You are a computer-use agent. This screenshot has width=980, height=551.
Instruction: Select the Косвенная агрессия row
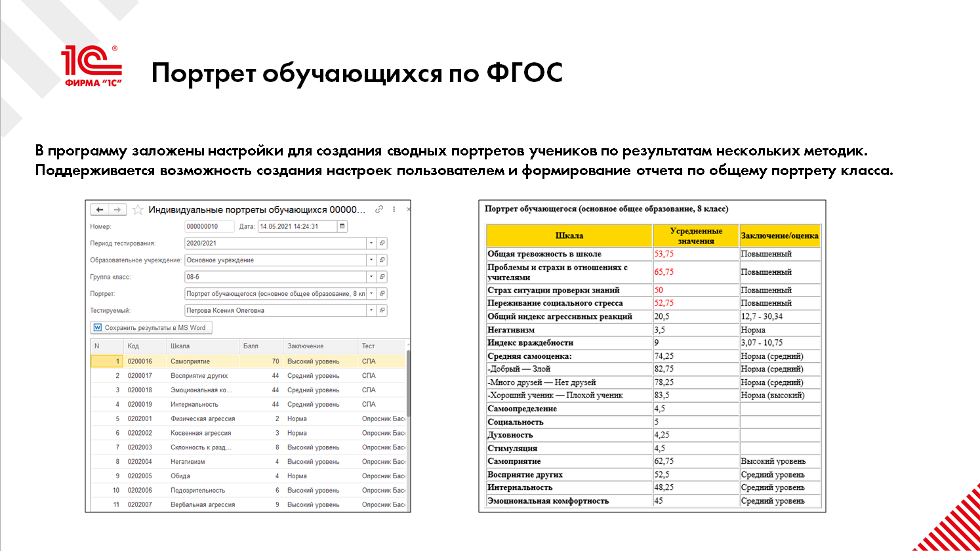248,433
